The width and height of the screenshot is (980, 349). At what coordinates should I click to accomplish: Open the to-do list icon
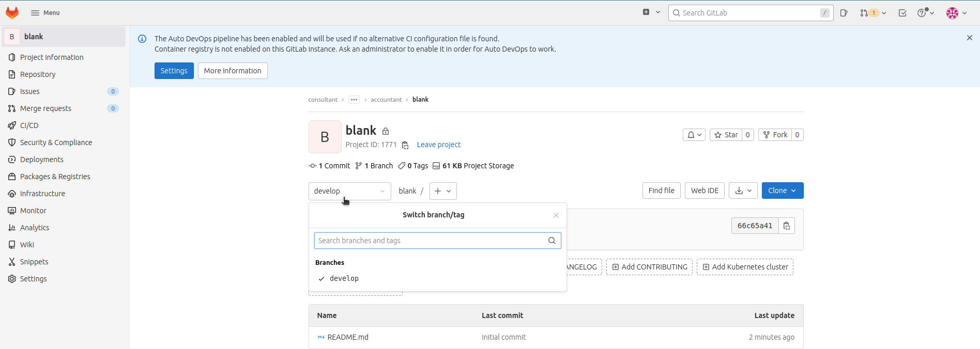tap(902, 13)
